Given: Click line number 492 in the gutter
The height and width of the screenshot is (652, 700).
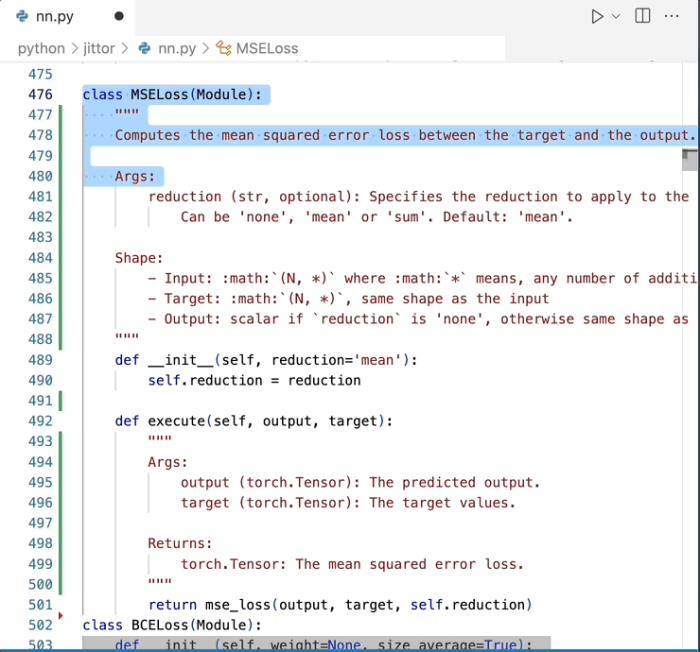Looking at the screenshot, I should click(40, 421).
